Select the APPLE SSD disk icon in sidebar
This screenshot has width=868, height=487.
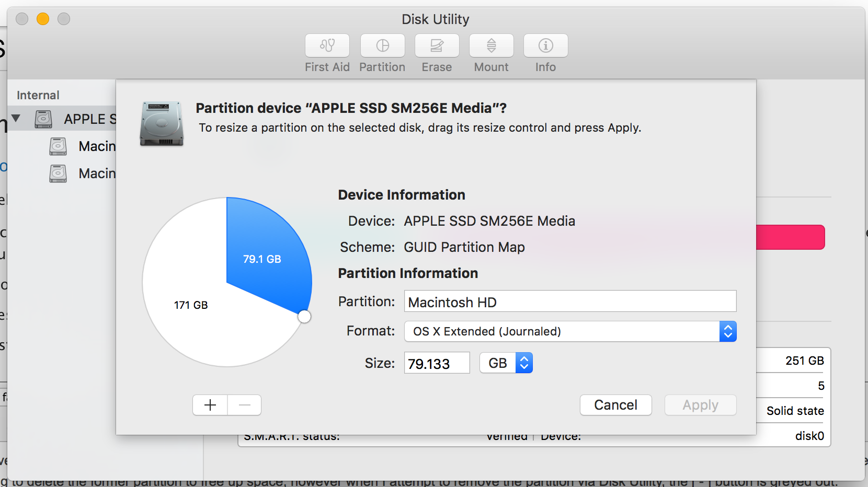click(43, 119)
